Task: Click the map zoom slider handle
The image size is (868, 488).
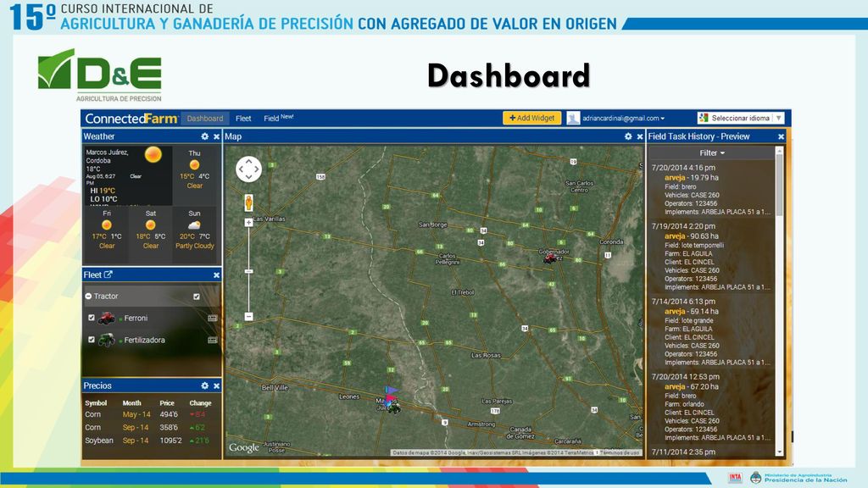Action: click(x=248, y=271)
